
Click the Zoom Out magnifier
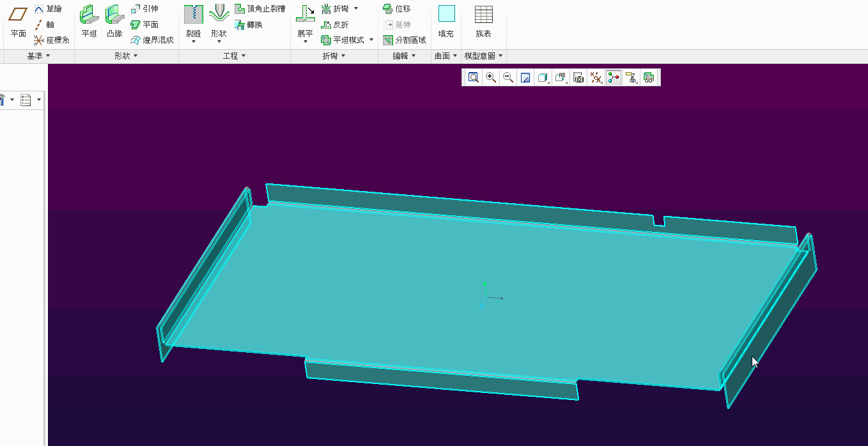pyautogui.click(x=508, y=77)
